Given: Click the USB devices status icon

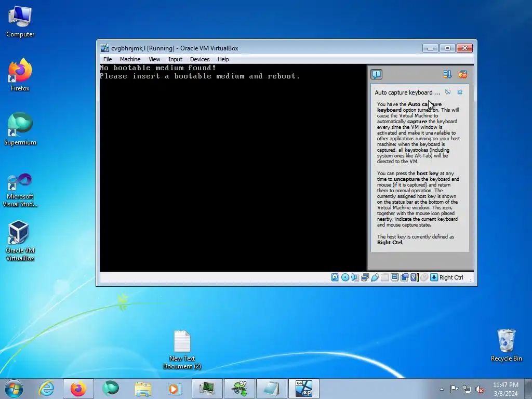Looking at the screenshot, I should click(375, 277).
